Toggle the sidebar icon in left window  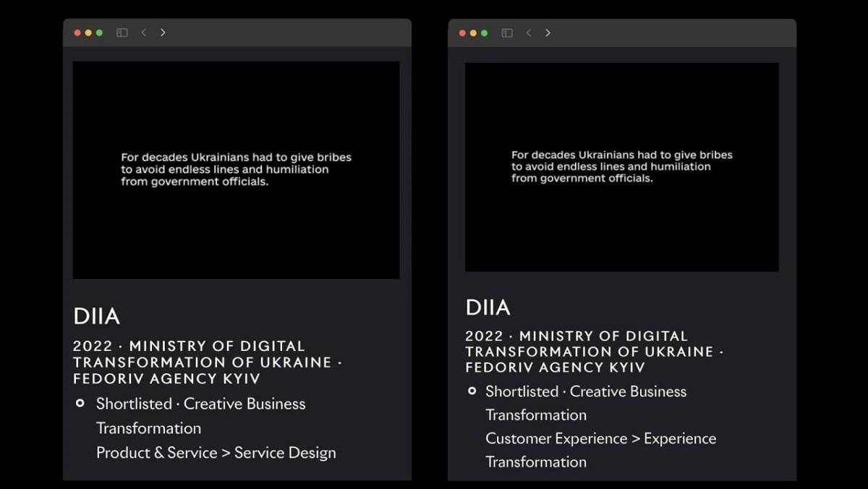point(122,33)
